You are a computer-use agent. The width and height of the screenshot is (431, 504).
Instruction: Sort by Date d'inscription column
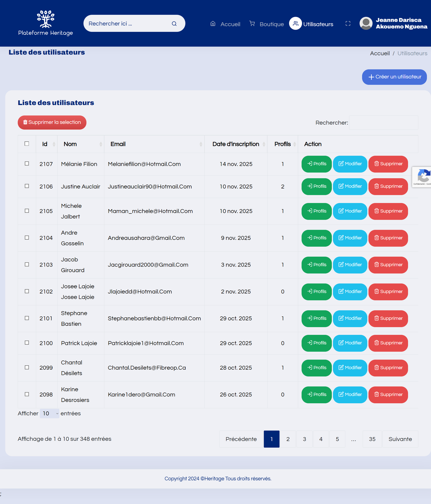pos(236,144)
